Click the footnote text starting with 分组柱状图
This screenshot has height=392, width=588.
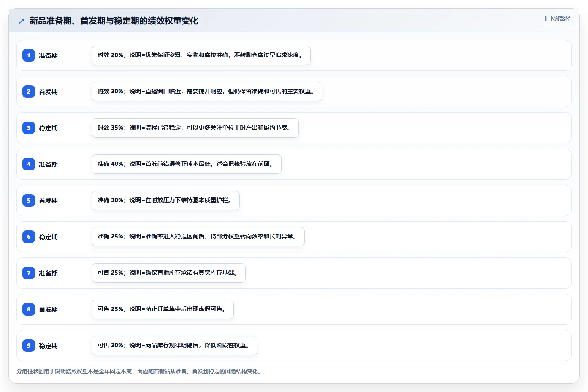140,371
